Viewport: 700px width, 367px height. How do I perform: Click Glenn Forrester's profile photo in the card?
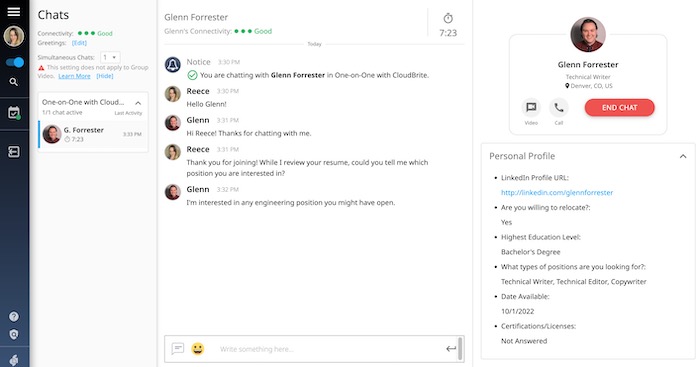tap(588, 34)
